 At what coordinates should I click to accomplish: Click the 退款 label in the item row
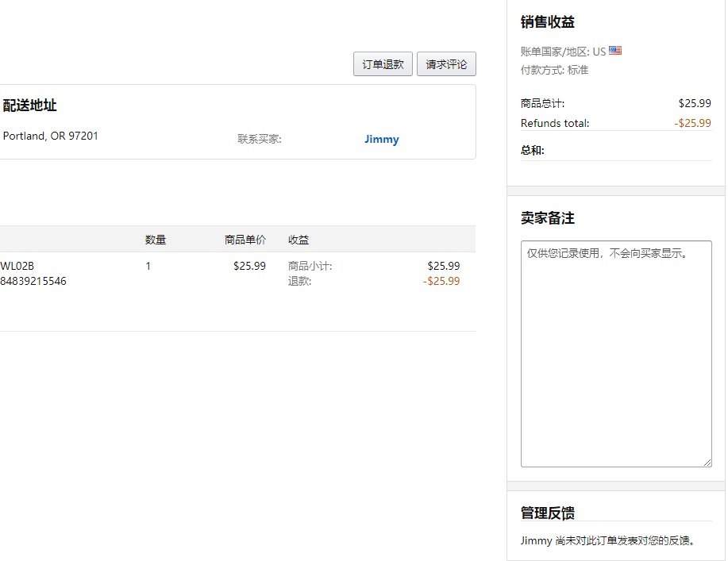(x=299, y=281)
